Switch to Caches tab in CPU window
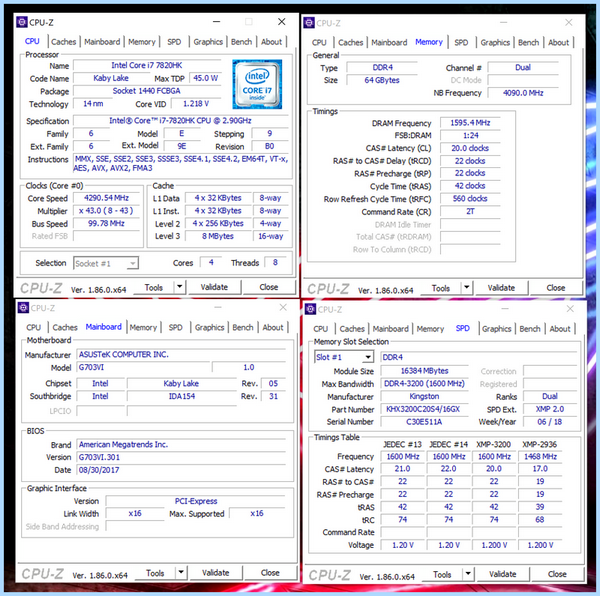The image size is (600, 596). [x=64, y=42]
